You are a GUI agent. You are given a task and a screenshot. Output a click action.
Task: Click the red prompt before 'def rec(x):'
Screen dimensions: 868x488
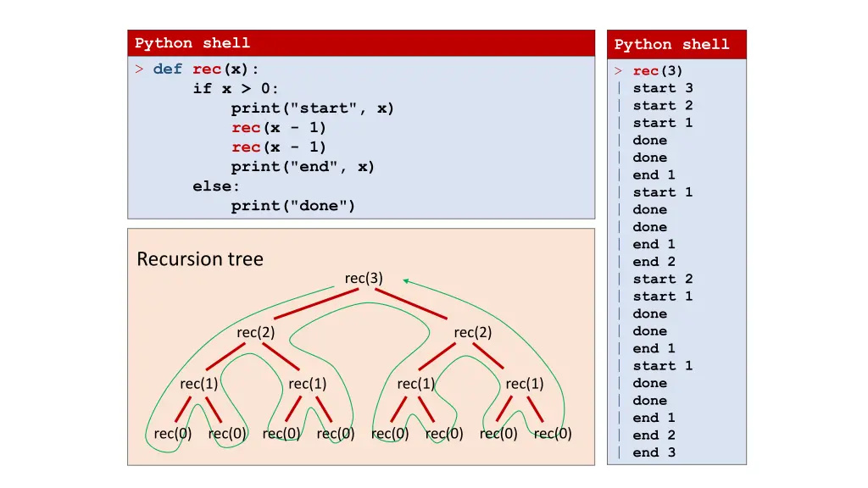tap(140, 69)
